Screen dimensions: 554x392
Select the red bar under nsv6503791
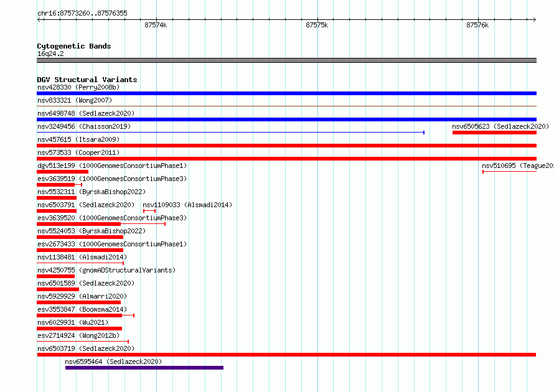pyautogui.click(x=57, y=211)
